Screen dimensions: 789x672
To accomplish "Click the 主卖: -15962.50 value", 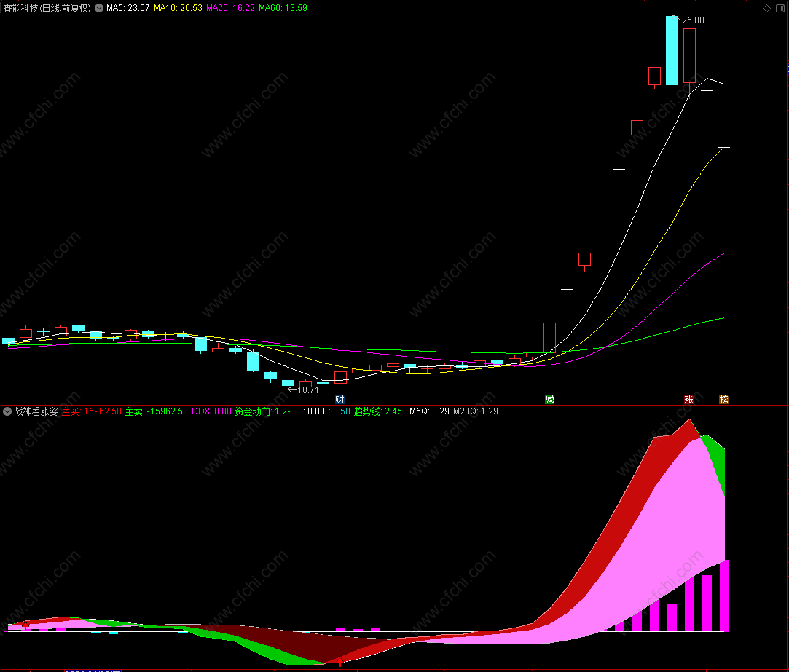I will pos(157,411).
